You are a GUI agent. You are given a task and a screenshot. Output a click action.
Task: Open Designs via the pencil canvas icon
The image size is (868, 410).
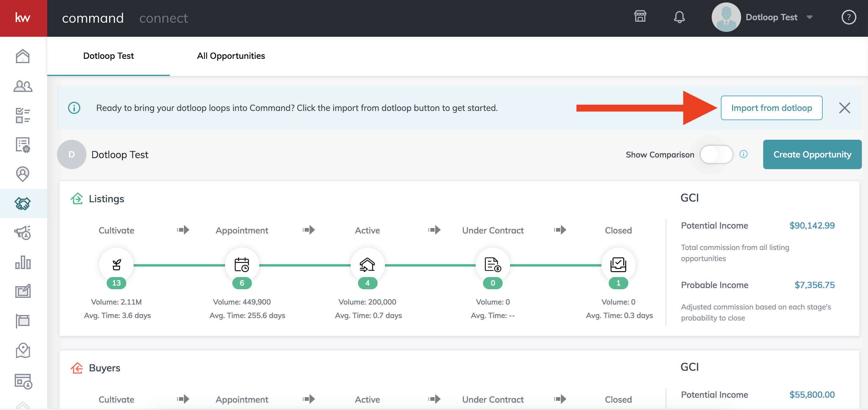click(x=23, y=291)
